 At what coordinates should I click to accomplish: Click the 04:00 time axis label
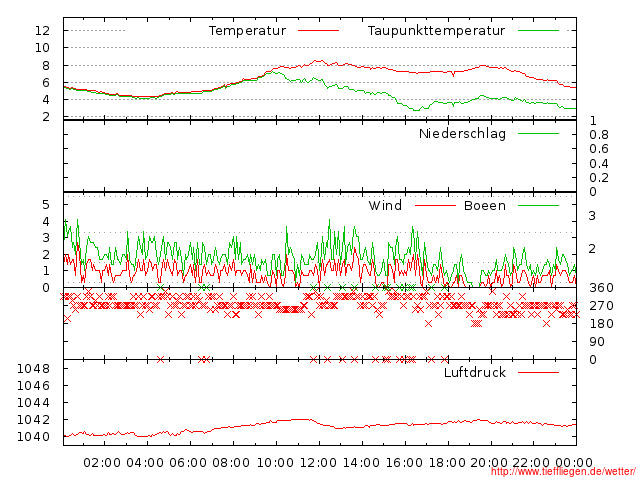pyautogui.click(x=145, y=463)
